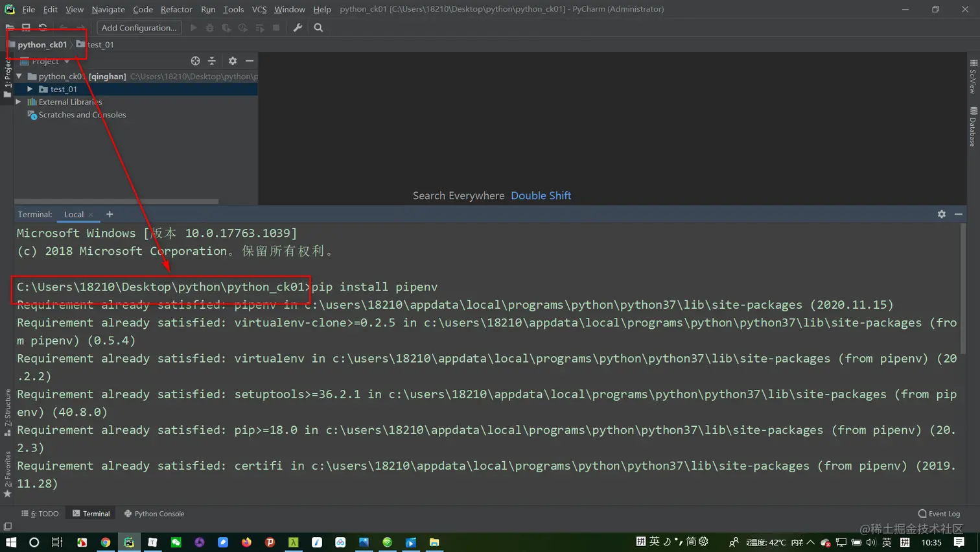Open the Tools menu
This screenshot has height=552, width=980.
pos(233,9)
